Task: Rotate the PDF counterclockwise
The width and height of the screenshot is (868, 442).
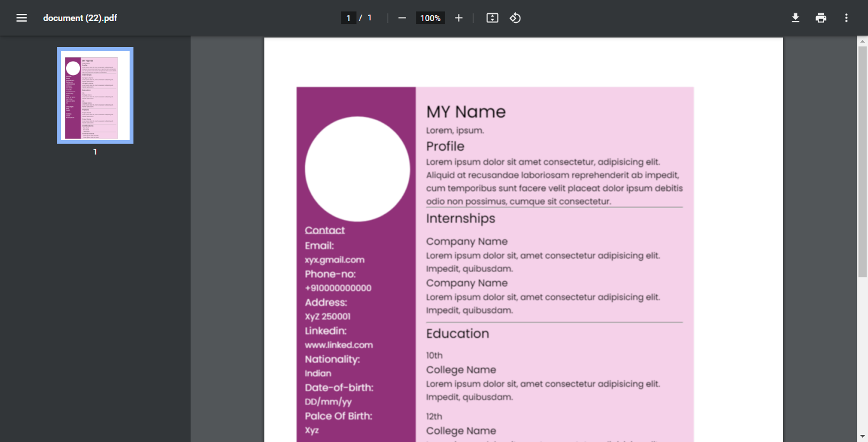Action: [515, 18]
